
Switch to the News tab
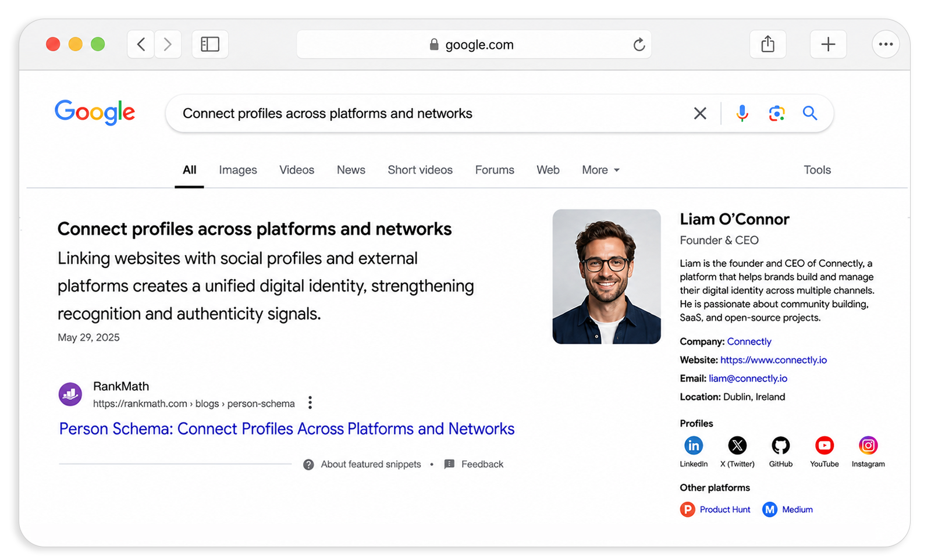coord(351,170)
